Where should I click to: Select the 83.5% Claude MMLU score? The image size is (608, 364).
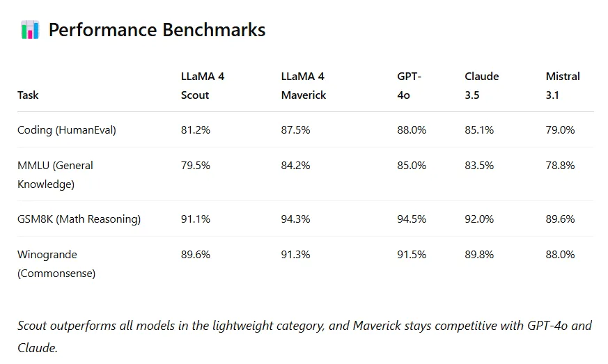click(x=479, y=166)
